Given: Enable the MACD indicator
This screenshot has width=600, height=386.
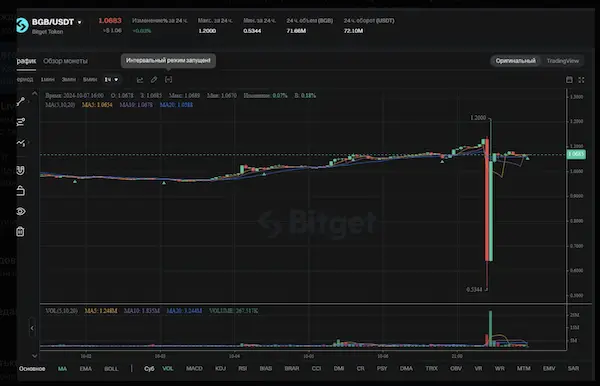Looking at the screenshot, I should [x=194, y=368].
